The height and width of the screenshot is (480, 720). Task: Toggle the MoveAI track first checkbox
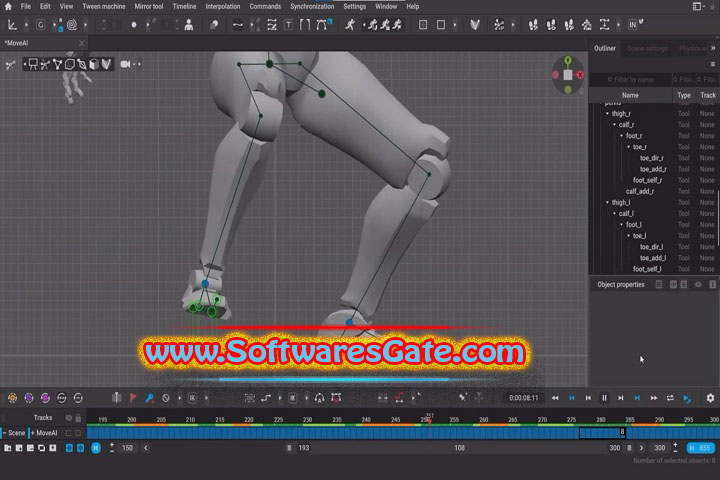click(68, 433)
